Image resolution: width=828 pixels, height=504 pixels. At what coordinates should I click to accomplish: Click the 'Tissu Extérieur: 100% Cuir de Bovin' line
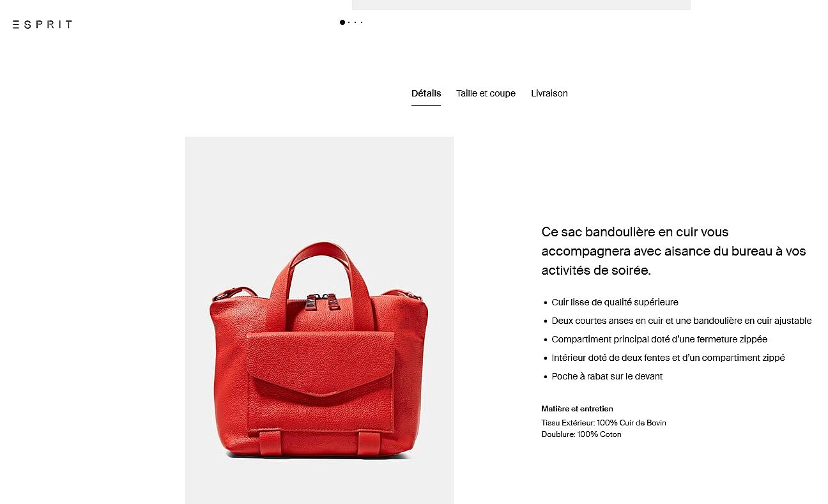pyautogui.click(x=604, y=423)
